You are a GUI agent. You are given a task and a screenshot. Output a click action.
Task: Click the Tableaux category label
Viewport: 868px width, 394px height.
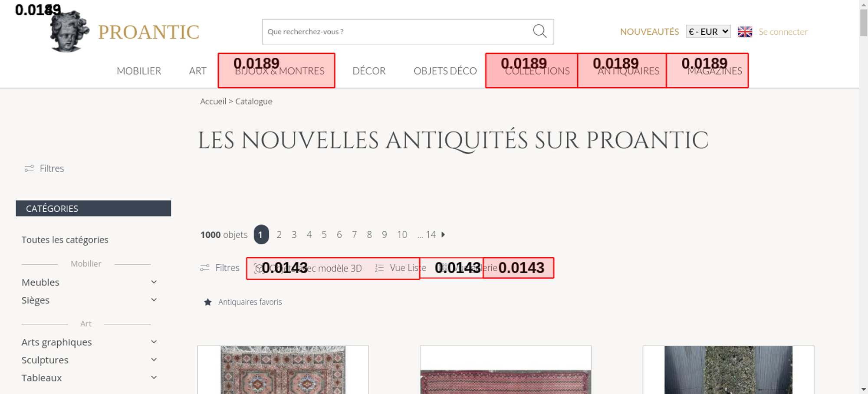click(42, 378)
